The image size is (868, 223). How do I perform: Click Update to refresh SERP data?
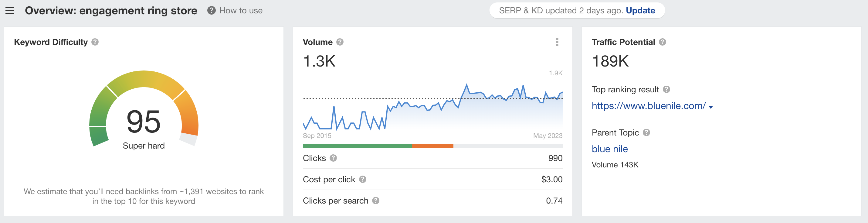(640, 11)
